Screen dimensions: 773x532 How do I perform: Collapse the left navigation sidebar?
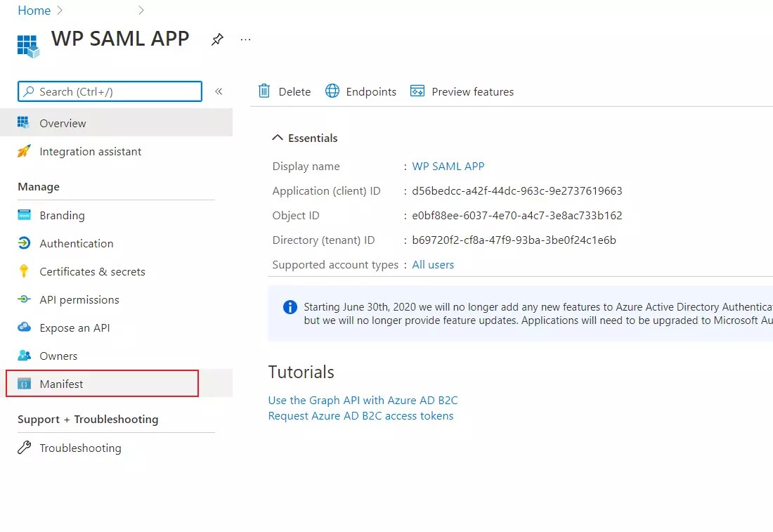point(219,91)
